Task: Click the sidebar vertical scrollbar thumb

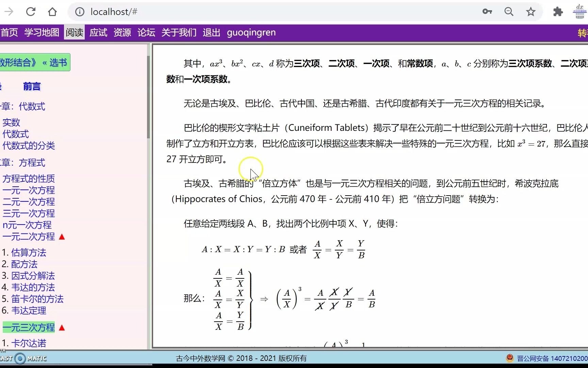Action: click(x=148, y=97)
